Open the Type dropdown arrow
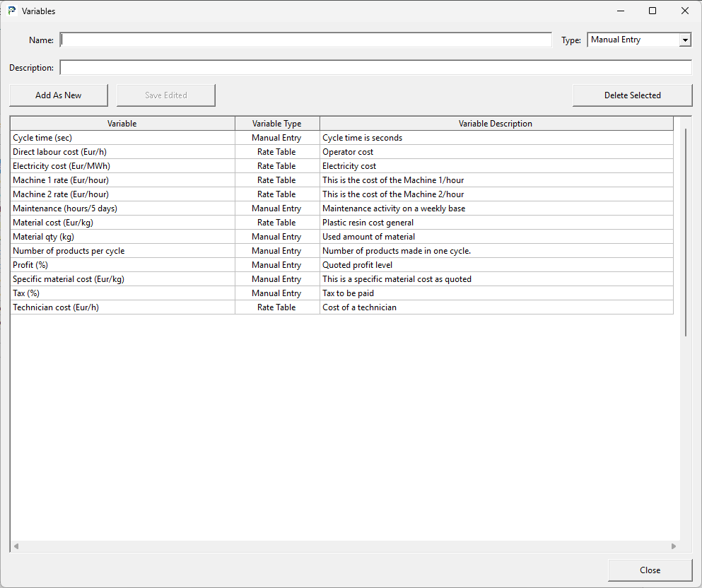 click(684, 40)
